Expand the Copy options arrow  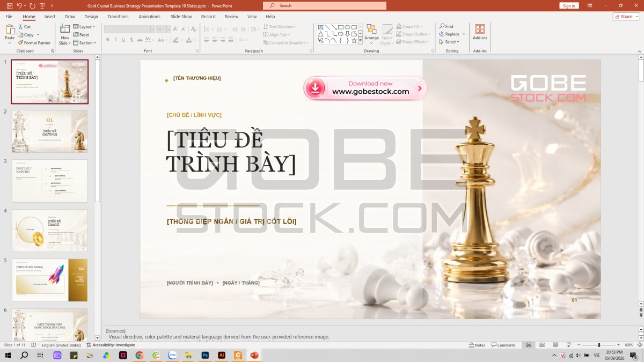coord(38,35)
